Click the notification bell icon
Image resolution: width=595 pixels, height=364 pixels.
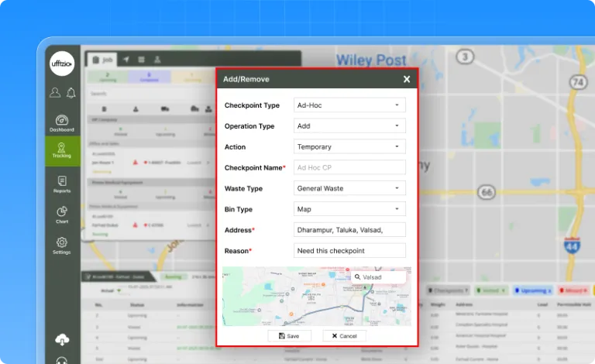(x=71, y=93)
